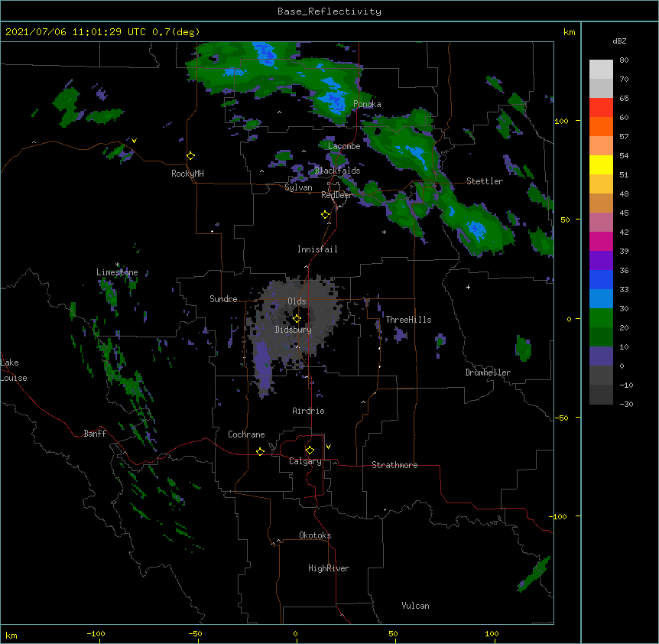The width and height of the screenshot is (659, 644).
Task: Click the Sylvan town label
Action: click(x=298, y=187)
